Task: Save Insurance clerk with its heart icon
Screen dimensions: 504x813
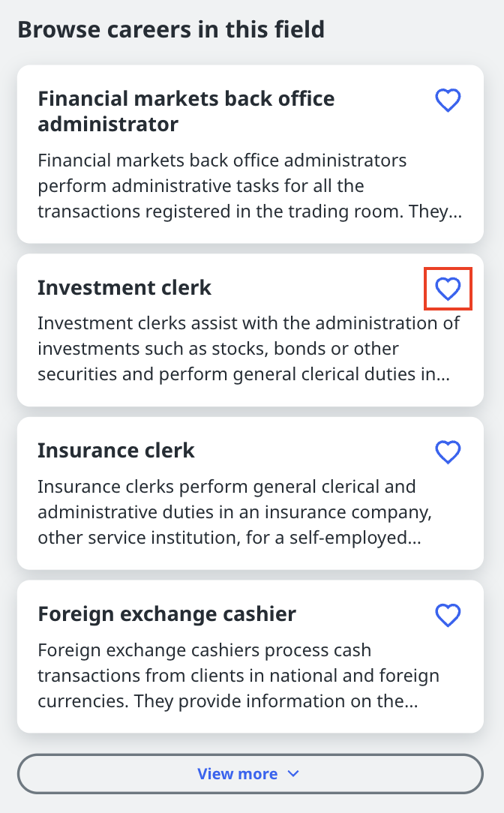Action: pyautogui.click(x=448, y=452)
